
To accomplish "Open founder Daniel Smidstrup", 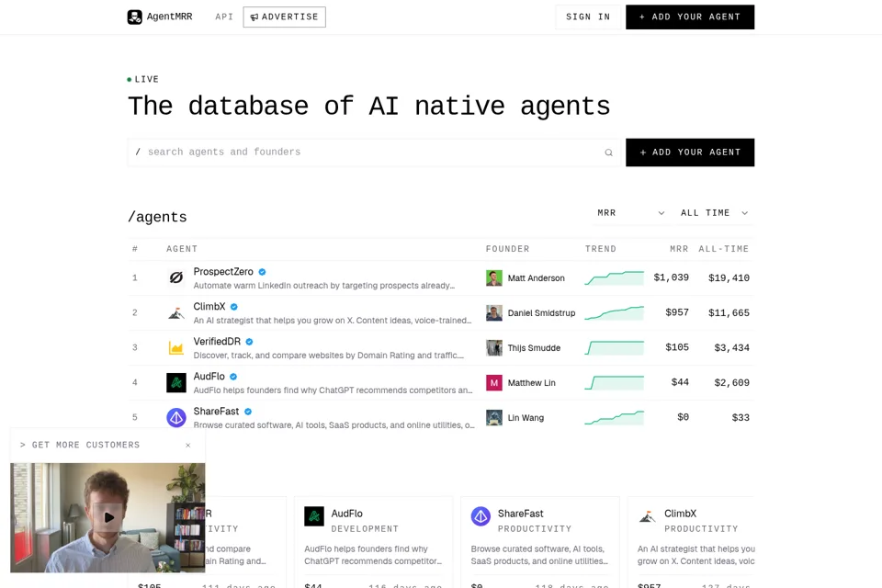I will point(541,313).
